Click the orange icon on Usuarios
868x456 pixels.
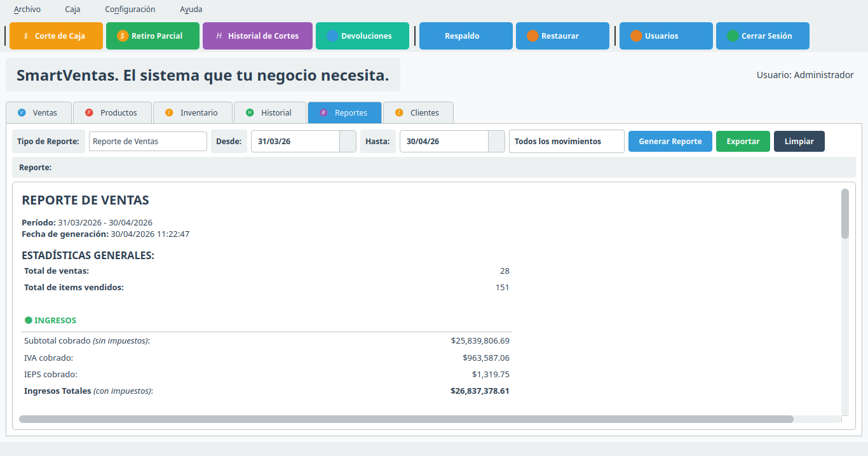point(636,36)
